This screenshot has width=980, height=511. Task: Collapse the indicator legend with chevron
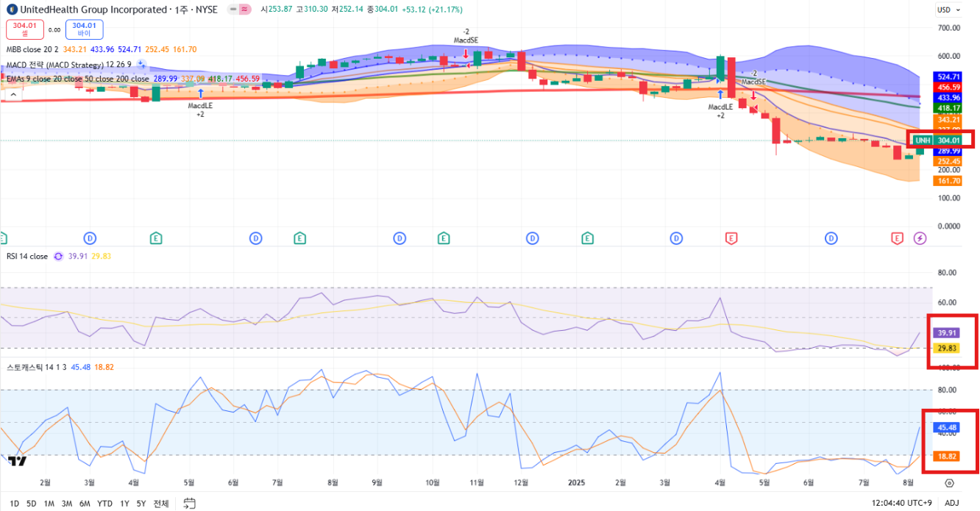click(x=13, y=94)
